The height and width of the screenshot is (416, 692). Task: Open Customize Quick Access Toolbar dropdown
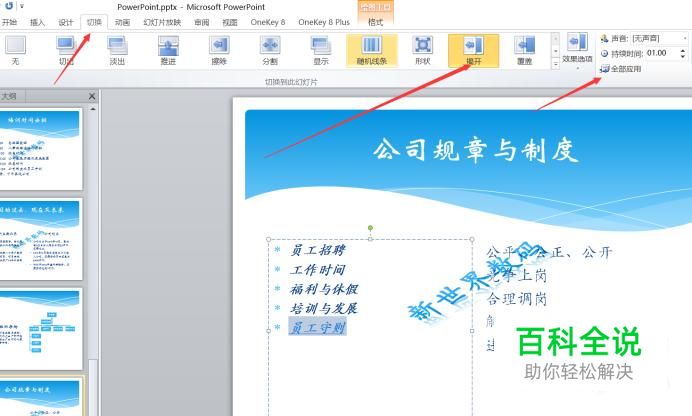point(22,7)
